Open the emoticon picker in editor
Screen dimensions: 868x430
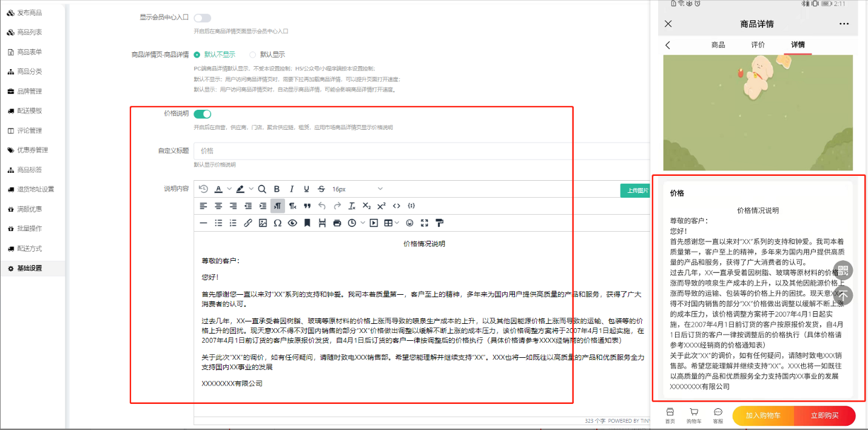click(x=410, y=223)
